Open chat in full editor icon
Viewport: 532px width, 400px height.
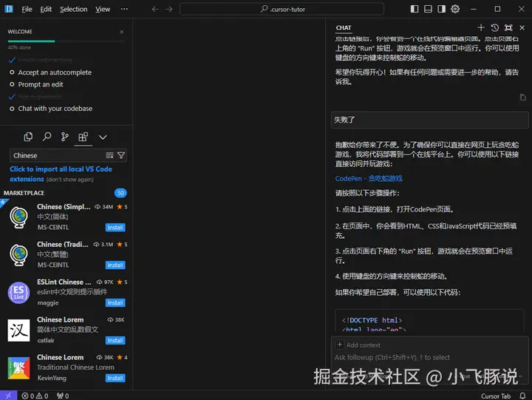click(x=508, y=27)
